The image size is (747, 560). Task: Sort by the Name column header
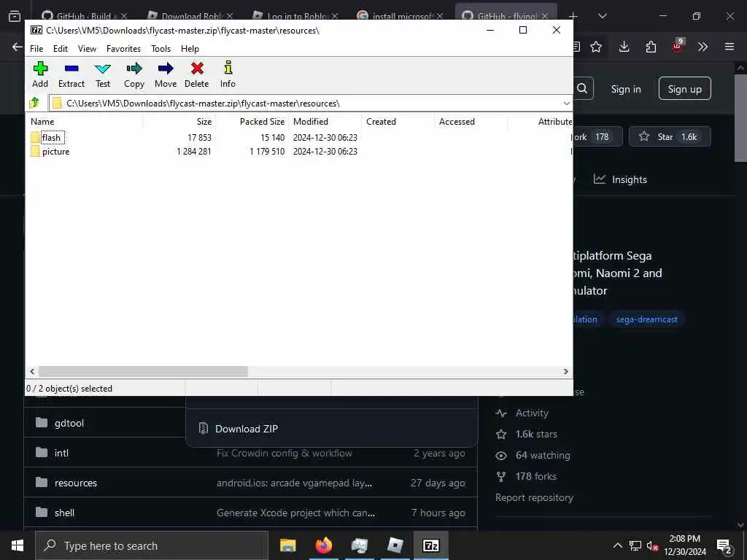[x=85, y=122]
